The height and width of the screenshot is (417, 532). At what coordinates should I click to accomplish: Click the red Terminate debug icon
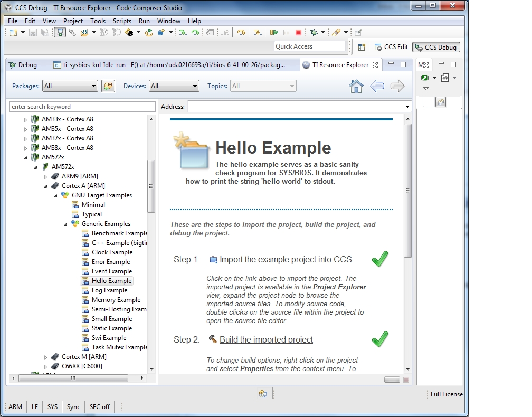tap(298, 32)
